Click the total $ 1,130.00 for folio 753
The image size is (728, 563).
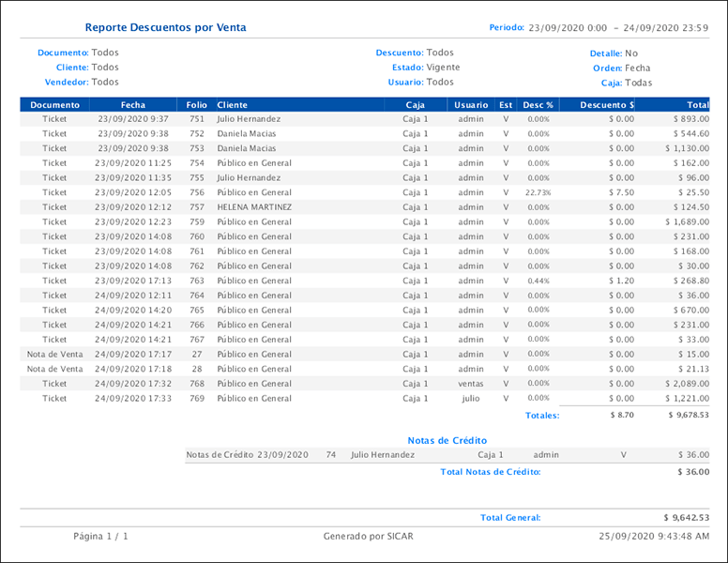coord(687,148)
